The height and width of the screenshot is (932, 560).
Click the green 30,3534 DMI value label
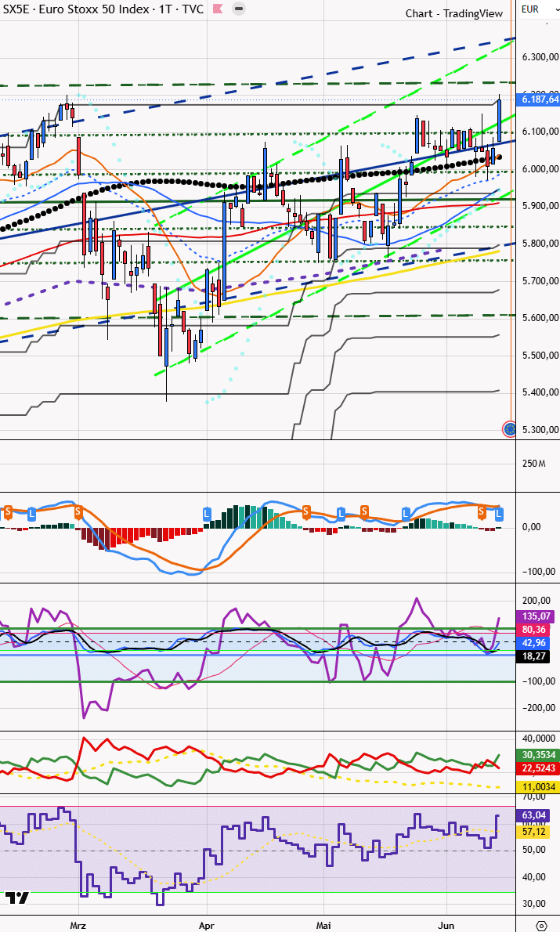click(539, 755)
